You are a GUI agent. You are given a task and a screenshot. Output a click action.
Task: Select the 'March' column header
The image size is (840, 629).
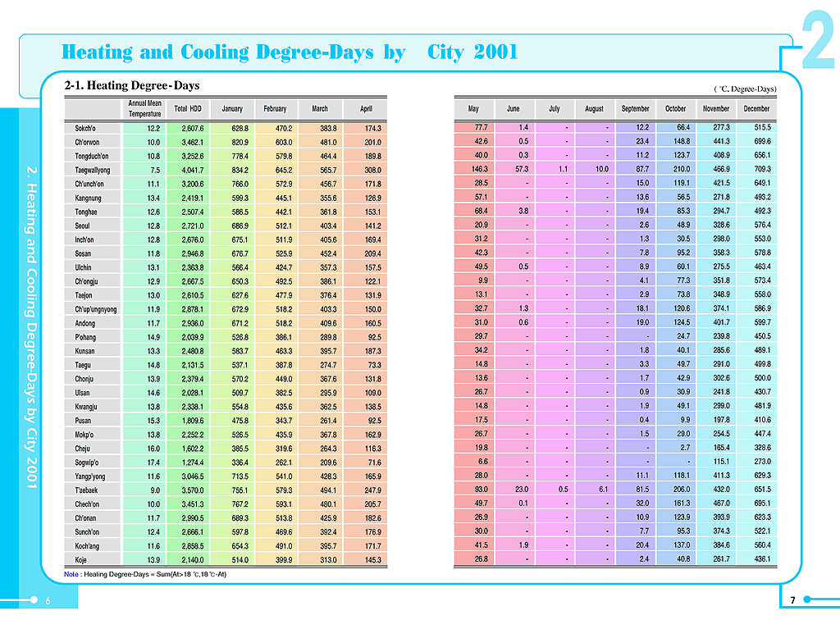(320, 108)
